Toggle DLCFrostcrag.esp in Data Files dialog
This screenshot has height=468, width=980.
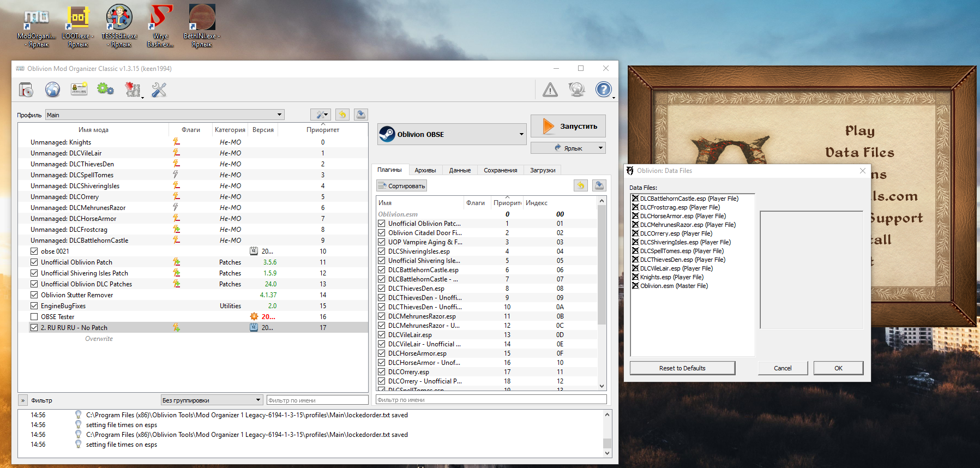coord(635,207)
